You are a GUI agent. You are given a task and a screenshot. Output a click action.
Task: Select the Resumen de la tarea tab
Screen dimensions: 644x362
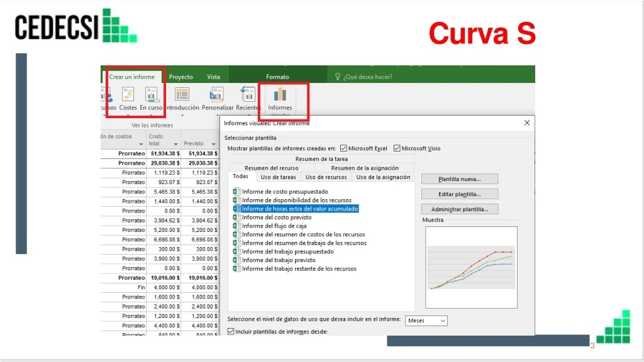pos(321,159)
